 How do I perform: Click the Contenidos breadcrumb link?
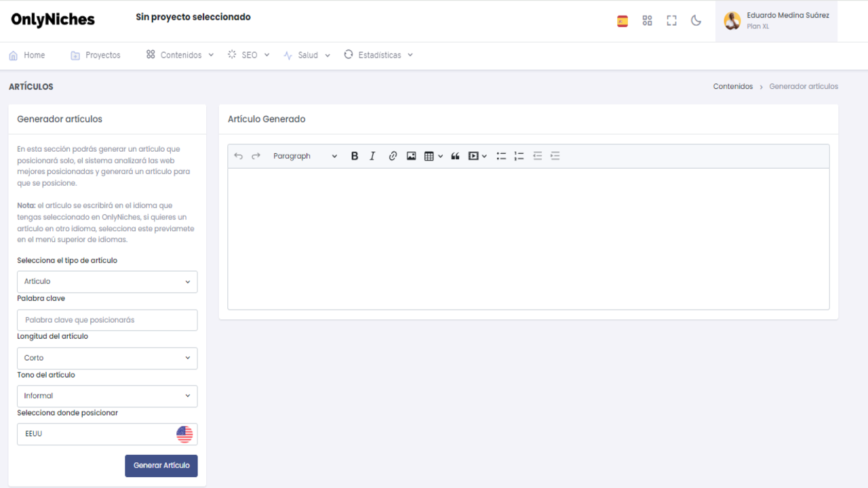(x=732, y=87)
